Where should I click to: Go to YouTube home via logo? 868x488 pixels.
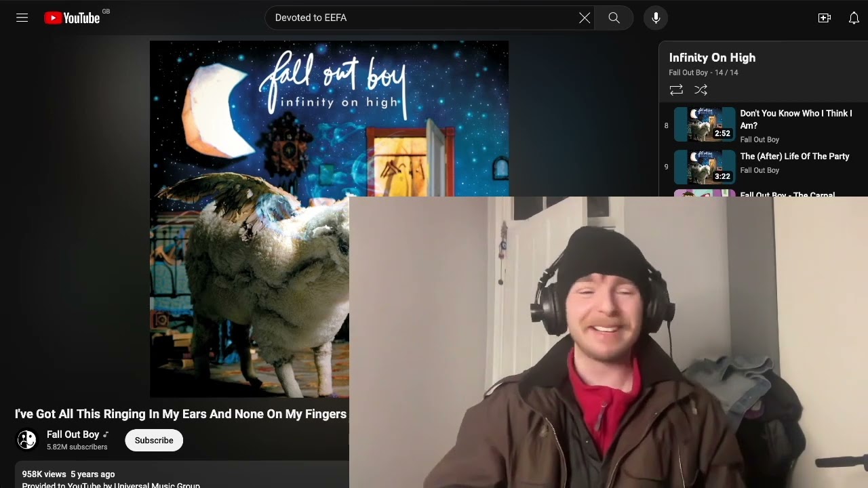pos(72,18)
